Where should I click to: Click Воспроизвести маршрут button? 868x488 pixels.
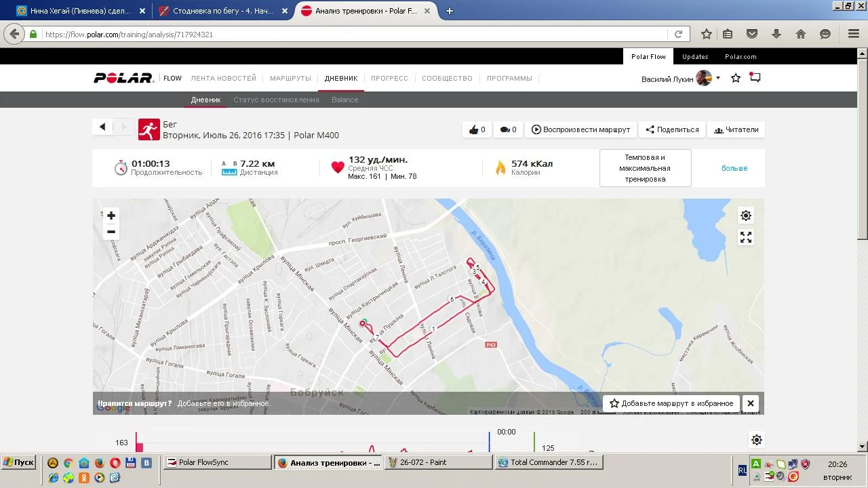(580, 129)
